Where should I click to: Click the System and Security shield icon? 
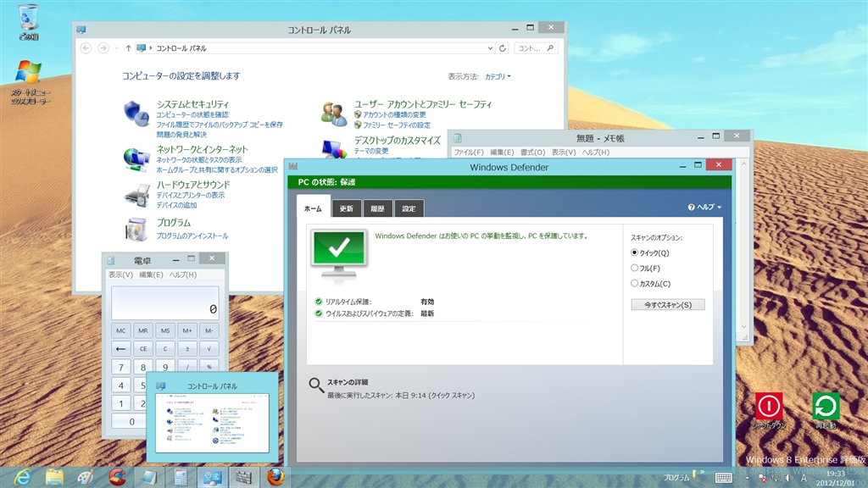point(136,114)
